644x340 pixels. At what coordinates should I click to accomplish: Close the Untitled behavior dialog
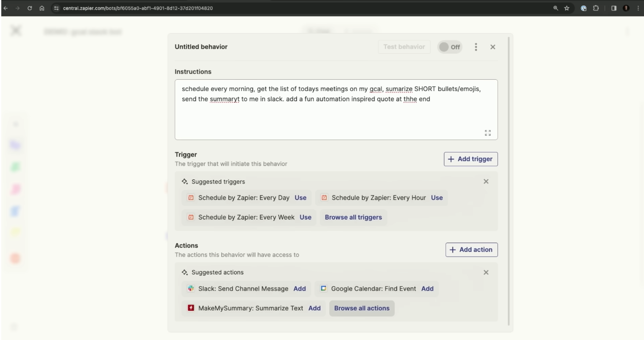point(493,47)
